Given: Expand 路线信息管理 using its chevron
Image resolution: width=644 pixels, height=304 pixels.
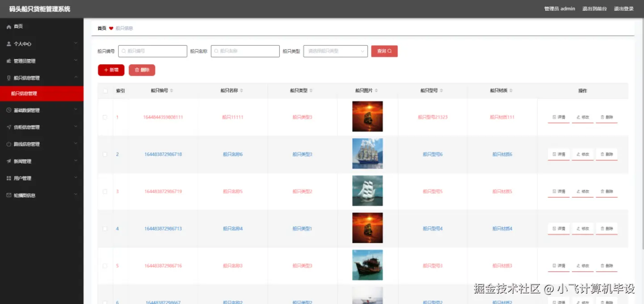Looking at the screenshot, I should coord(76,144).
